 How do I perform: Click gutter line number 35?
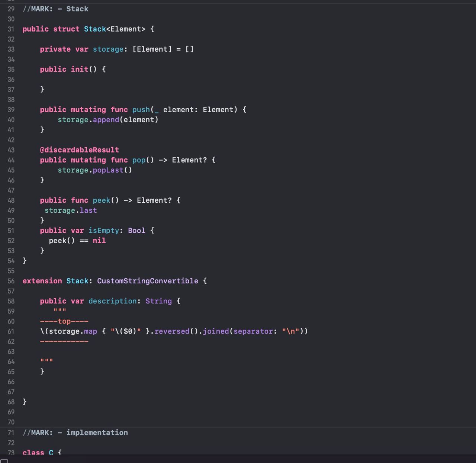[11, 69]
